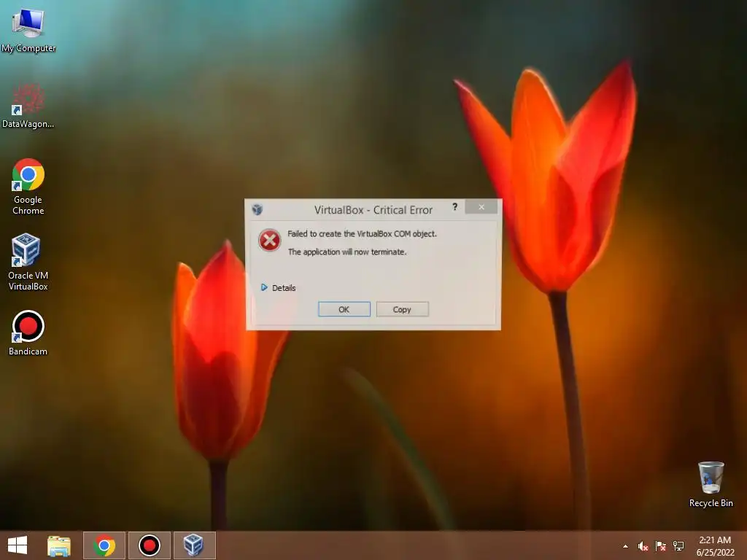747x560 pixels.
Task: Open the Recycle Bin
Action: pos(711,484)
